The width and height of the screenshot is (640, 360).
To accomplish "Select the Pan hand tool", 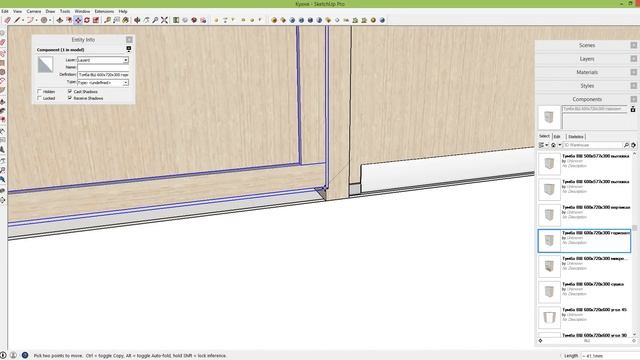I will click(x=146, y=20).
